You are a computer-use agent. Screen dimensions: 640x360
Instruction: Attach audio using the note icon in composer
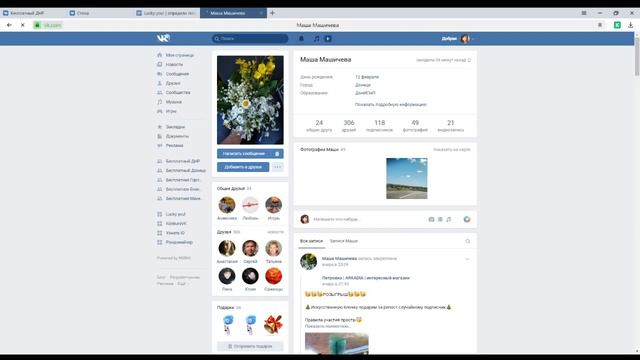point(449,220)
